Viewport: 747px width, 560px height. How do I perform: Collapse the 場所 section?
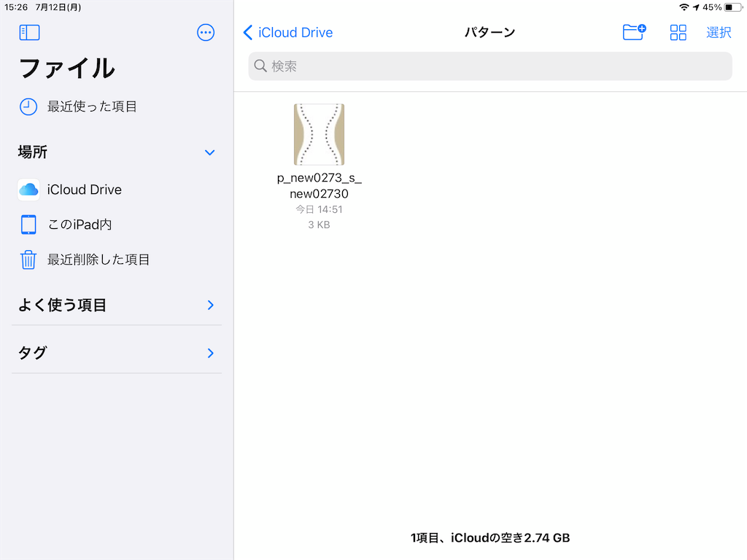coord(210,152)
